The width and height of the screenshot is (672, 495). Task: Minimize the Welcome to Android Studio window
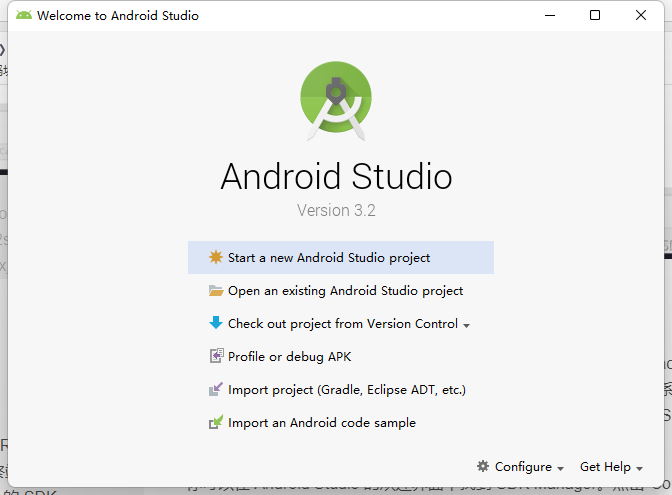pos(550,15)
